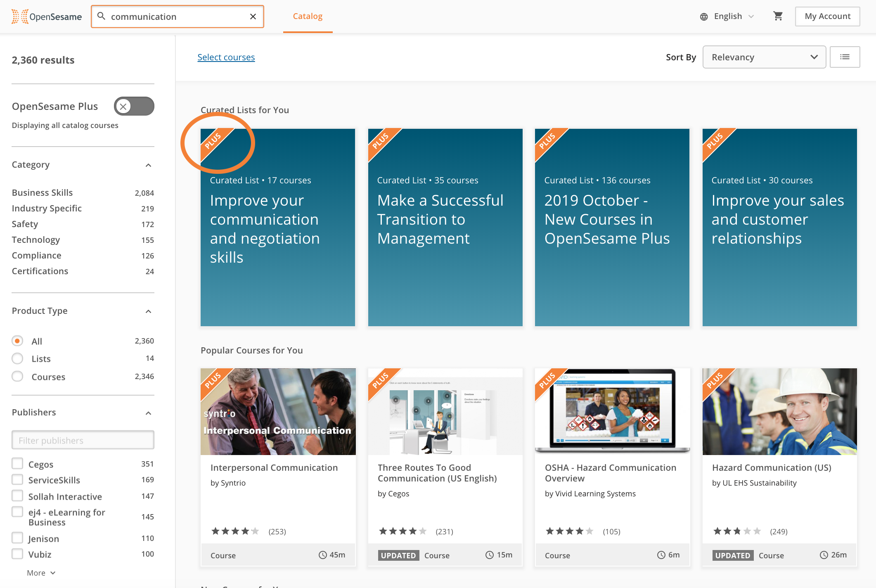Click clock icon on Three Routes card
The height and width of the screenshot is (588, 876).
point(490,555)
